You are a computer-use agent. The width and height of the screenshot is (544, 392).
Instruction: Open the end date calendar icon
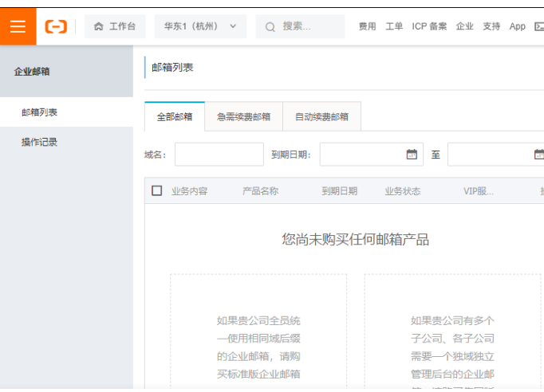pos(538,155)
